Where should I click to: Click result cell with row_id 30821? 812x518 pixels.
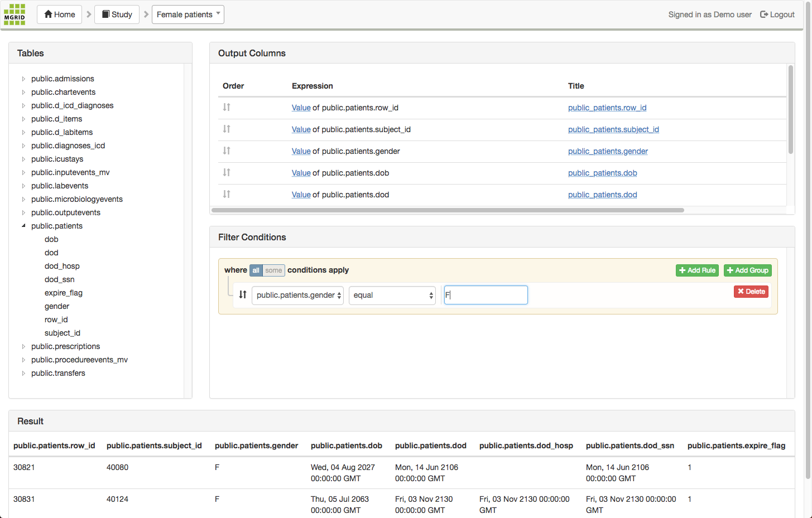pyautogui.click(x=24, y=467)
